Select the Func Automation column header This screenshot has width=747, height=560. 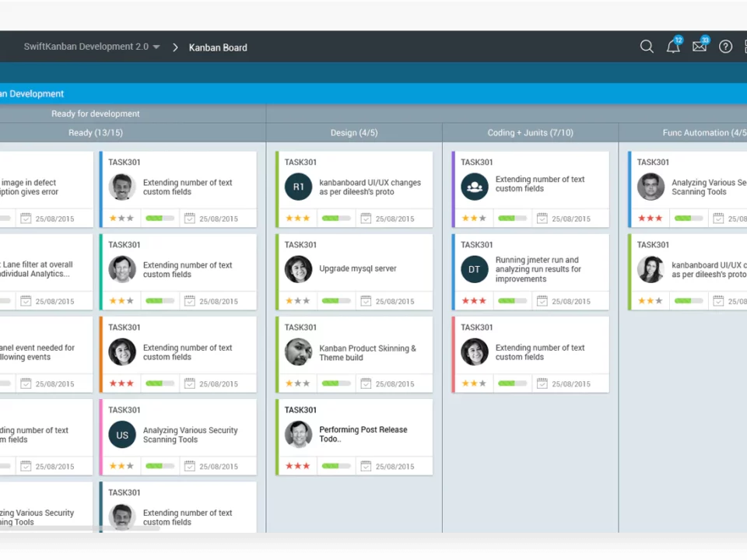point(704,133)
